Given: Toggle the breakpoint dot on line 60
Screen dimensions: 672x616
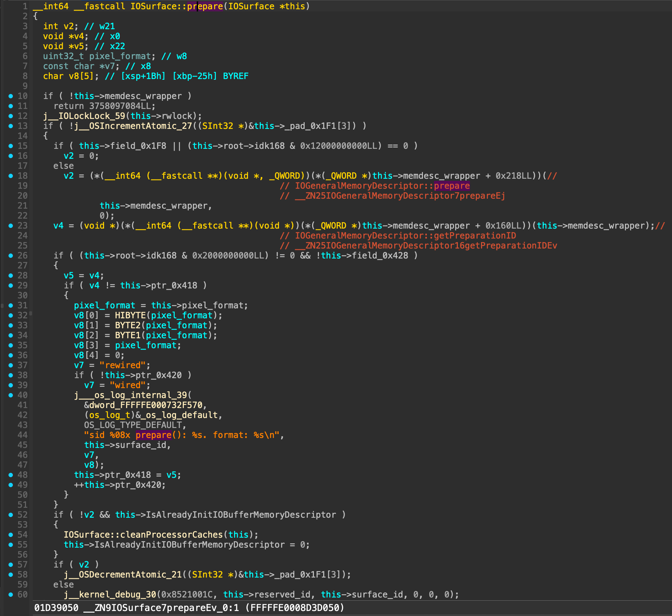Looking at the screenshot, I should [x=11, y=594].
